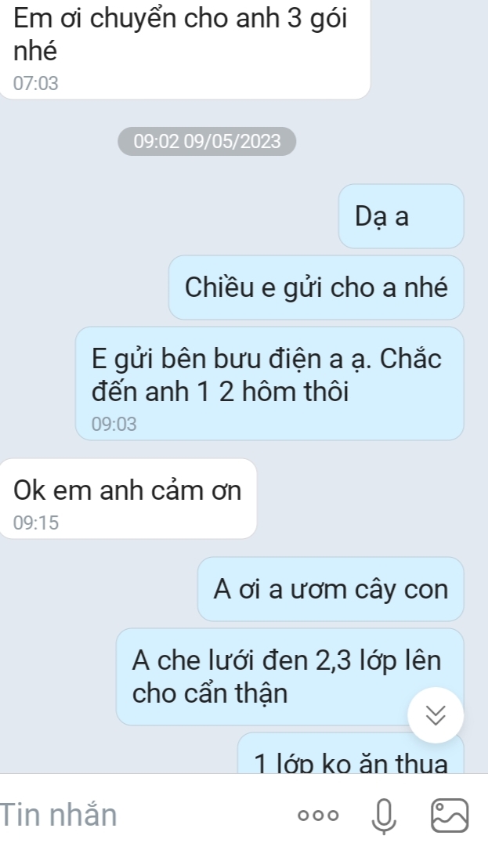Open the three-dots more options icon

[317, 816]
